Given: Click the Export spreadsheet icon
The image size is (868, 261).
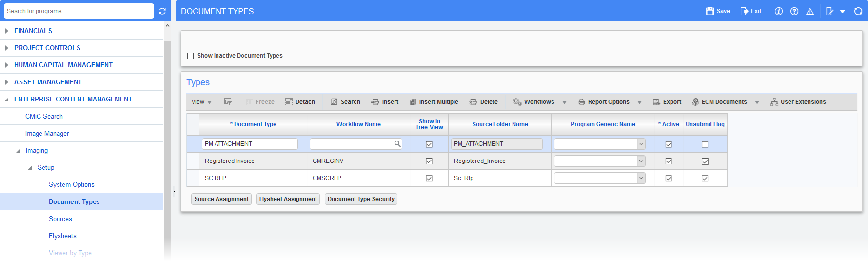Looking at the screenshot, I should point(657,102).
